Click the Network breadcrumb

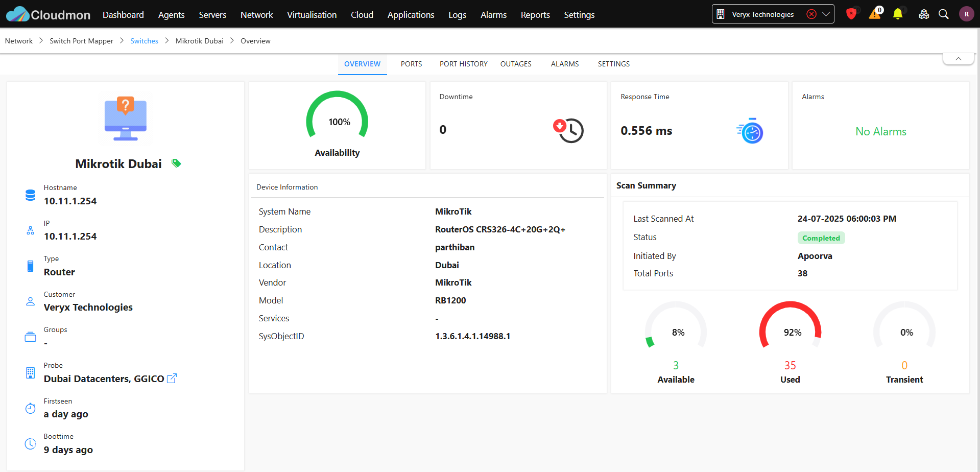[19, 41]
